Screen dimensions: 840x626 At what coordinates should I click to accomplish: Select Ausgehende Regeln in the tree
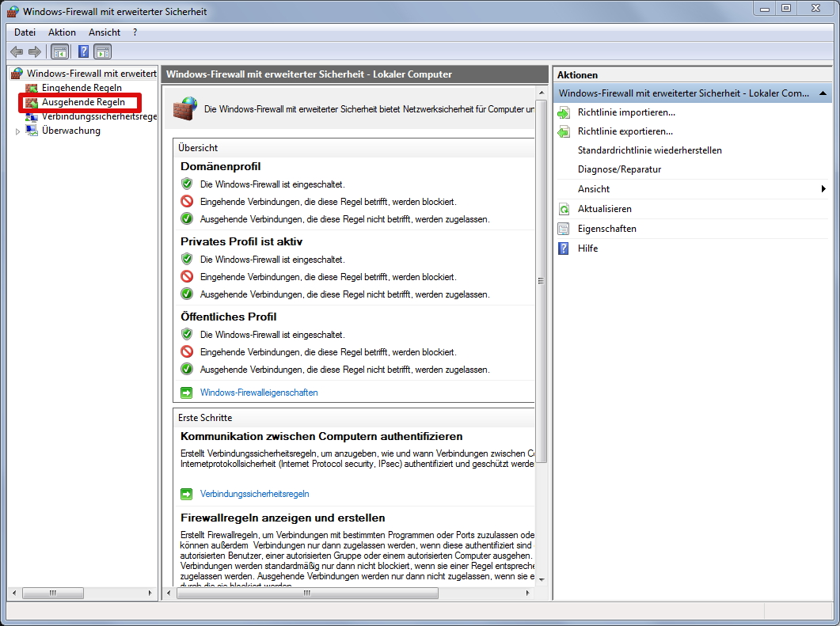83,102
